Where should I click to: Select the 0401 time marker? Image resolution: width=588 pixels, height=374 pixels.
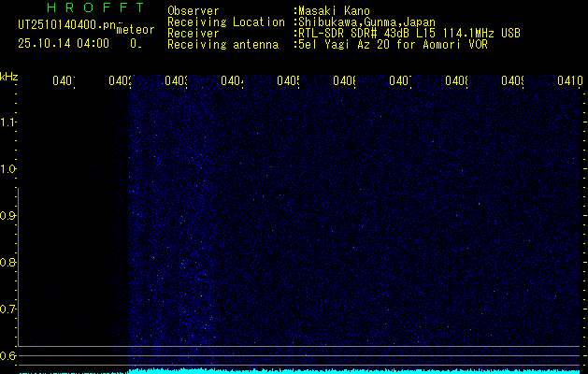pos(64,80)
